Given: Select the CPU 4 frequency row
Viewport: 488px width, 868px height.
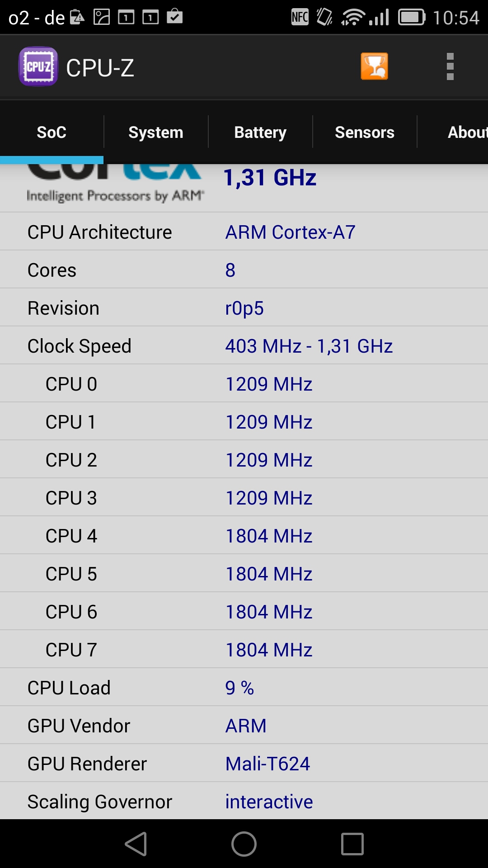Looking at the screenshot, I should [x=244, y=535].
